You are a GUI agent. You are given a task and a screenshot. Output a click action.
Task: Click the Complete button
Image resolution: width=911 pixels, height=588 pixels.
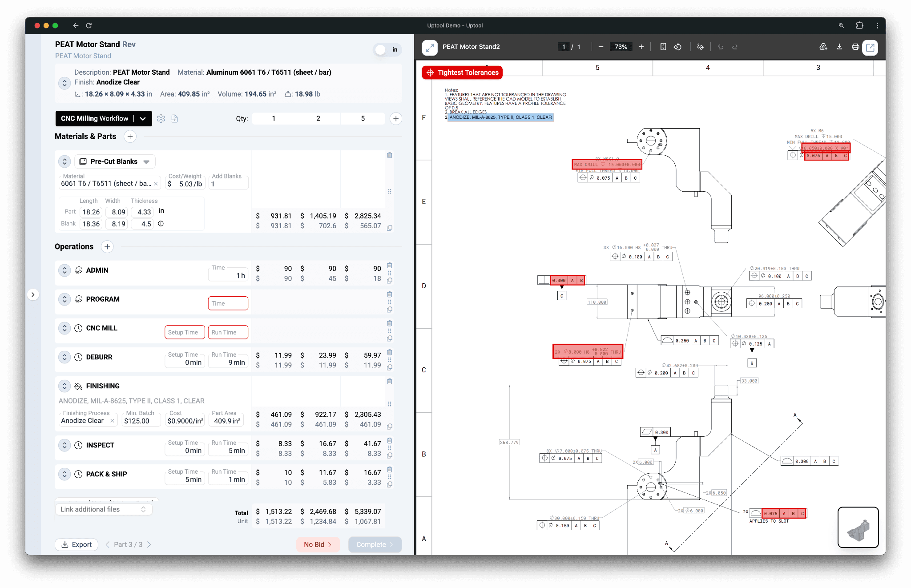click(375, 544)
